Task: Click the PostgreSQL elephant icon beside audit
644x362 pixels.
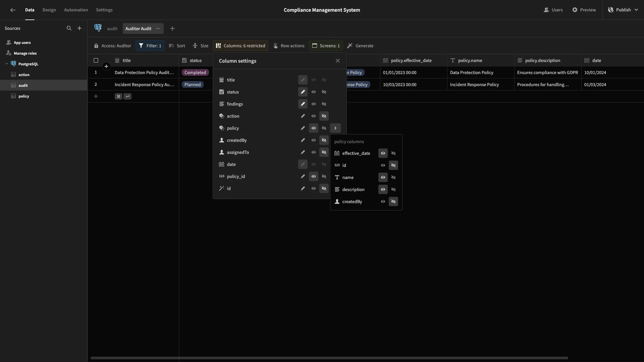Action: (98, 28)
